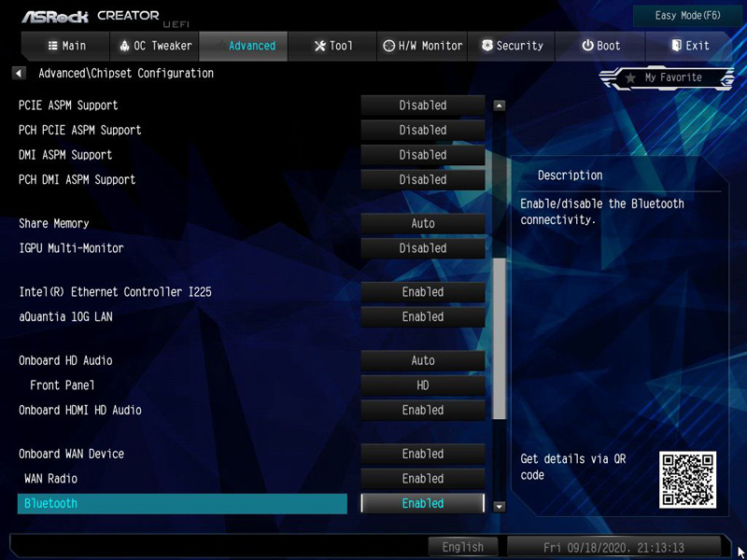Click the back arrow beside Advanced\Chipset Configuration
The width and height of the screenshot is (747, 560).
point(19,74)
